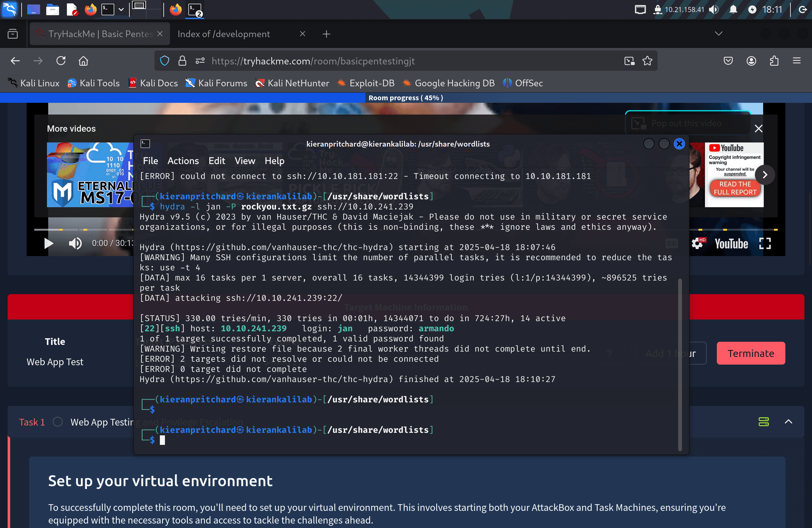Screen dimensions: 812x528
Task: Open the terminal File menu
Action: (x=150, y=161)
